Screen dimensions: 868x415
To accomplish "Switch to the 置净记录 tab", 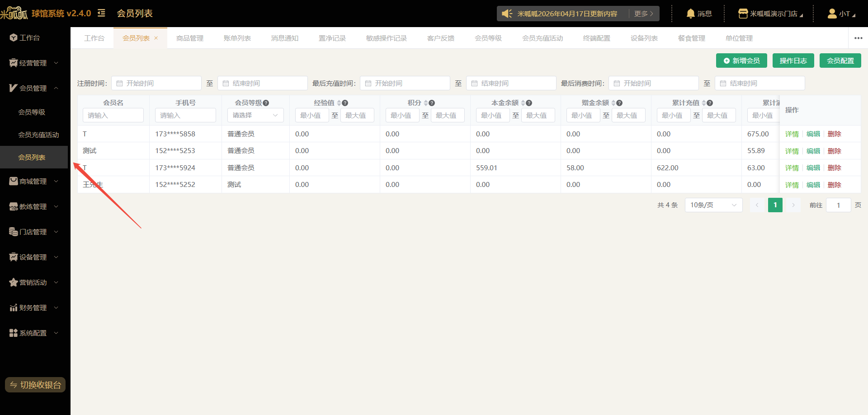I will (332, 38).
